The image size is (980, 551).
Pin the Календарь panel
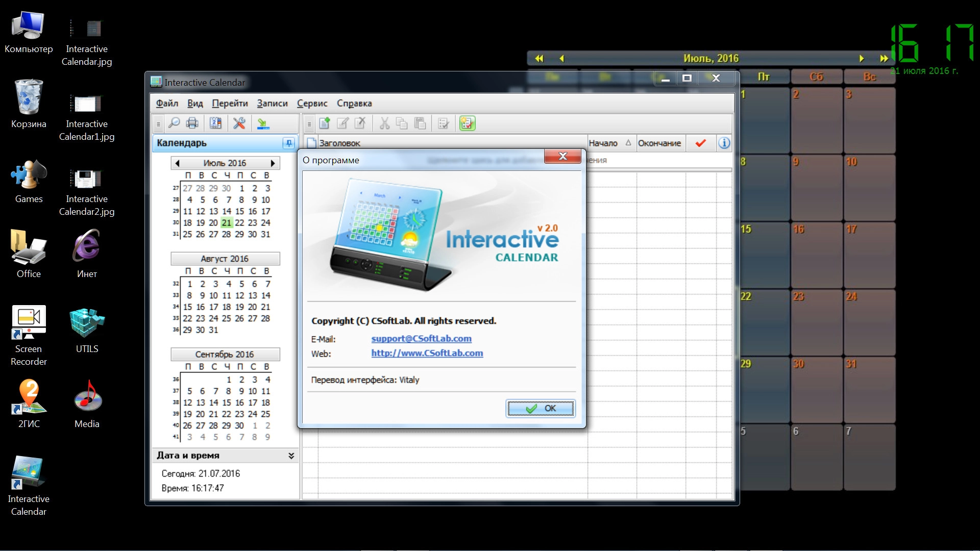tap(288, 143)
